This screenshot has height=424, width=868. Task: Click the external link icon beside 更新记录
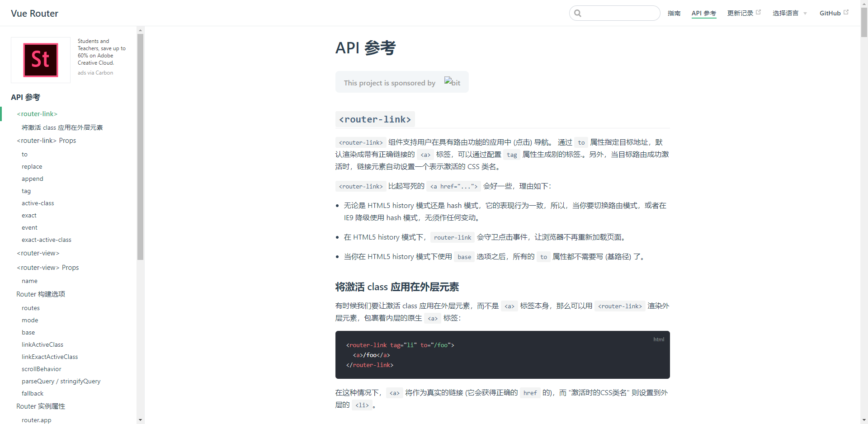pos(759,12)
